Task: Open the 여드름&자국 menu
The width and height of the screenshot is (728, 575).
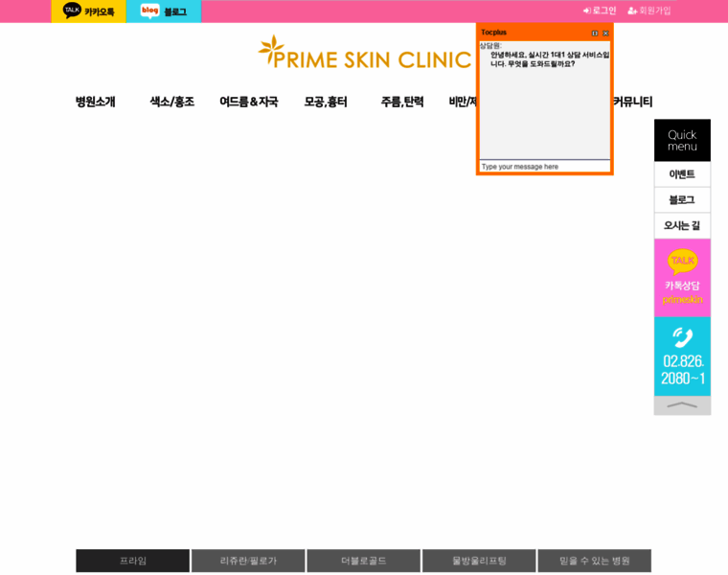Action: [x=249, y=102]
